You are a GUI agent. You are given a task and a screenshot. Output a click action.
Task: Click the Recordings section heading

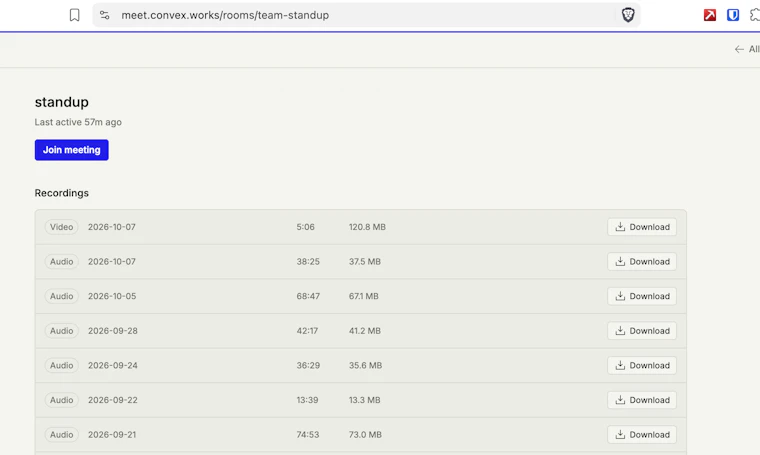(62, 193)
